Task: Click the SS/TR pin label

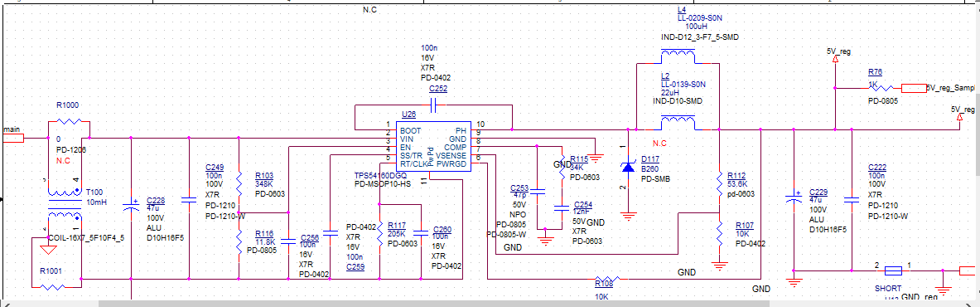Action: tap(411, 155)
